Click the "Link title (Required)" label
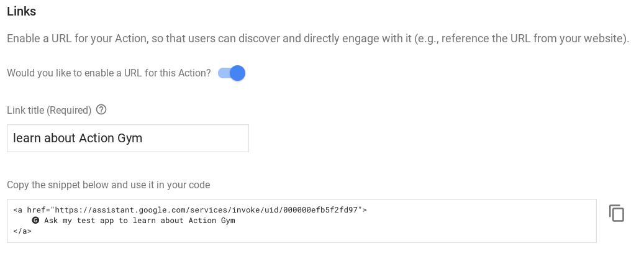The image size is (644, 256). point(49,110)
